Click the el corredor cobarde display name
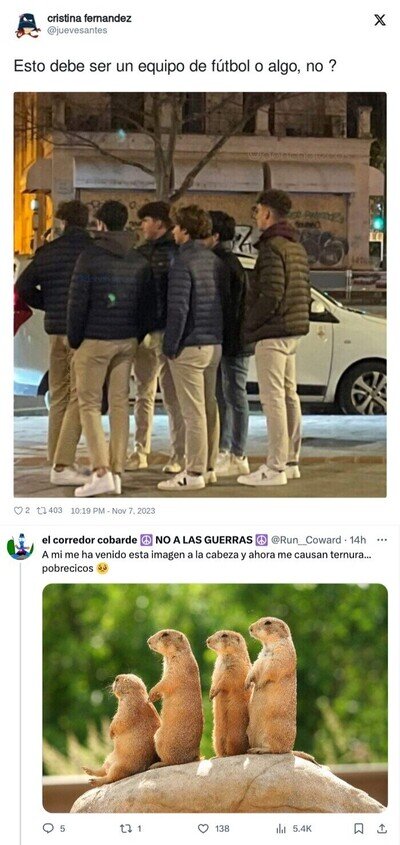The image size is (400, 845). (89, 540)
